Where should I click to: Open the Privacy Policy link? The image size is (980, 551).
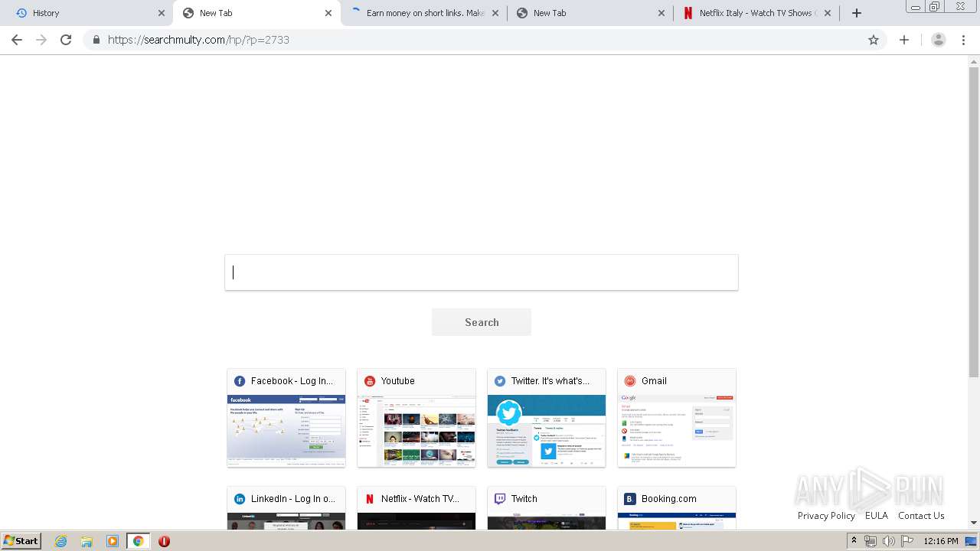[826, 516]
